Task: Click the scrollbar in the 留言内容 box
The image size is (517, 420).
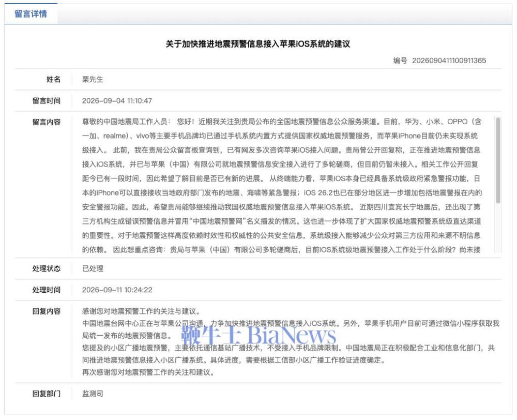Action: click(498, 160)
